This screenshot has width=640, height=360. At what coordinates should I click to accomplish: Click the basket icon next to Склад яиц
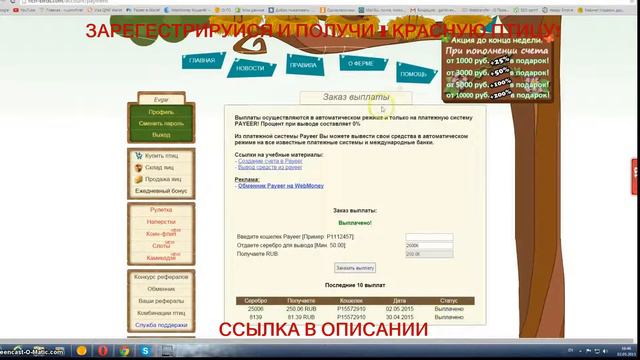tap(139, 167)
